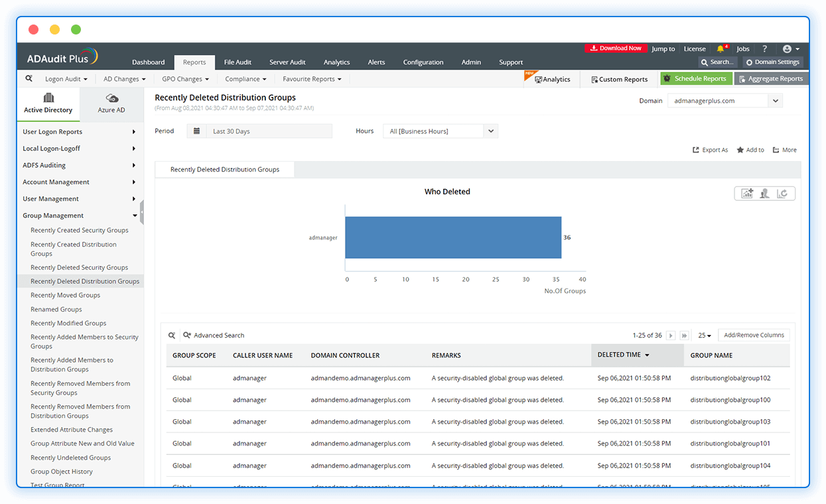
Task: Click the add chart icon above the graph
Action: (747, 193)
